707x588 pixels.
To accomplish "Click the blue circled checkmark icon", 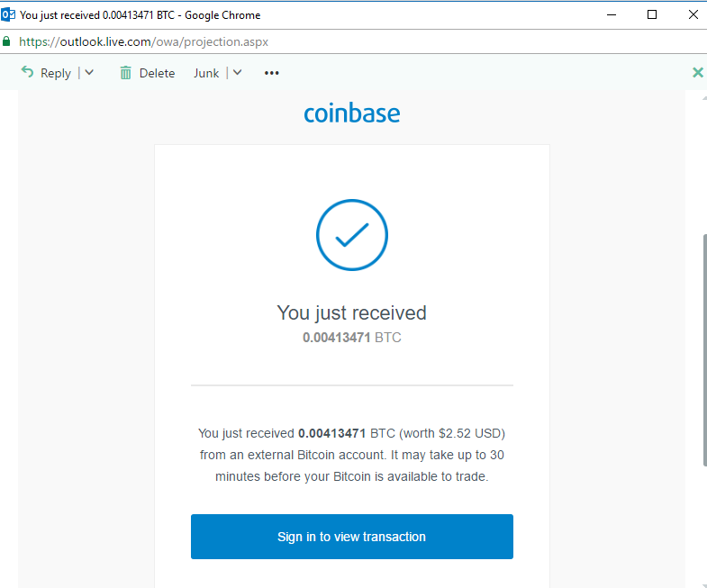I will point(351,235).
